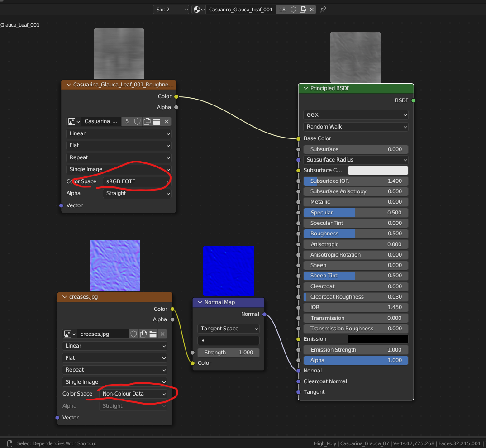Click new image copy icon in creases.jpg node
The height and width of the screenshot is (448, 486).
click(143, 334)
